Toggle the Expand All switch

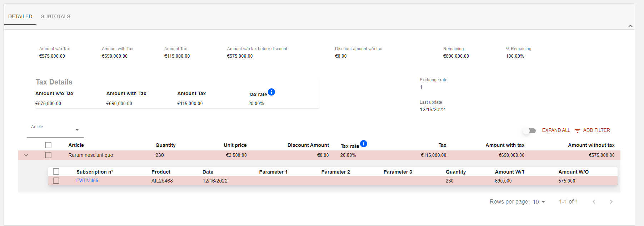click(529, 131)
